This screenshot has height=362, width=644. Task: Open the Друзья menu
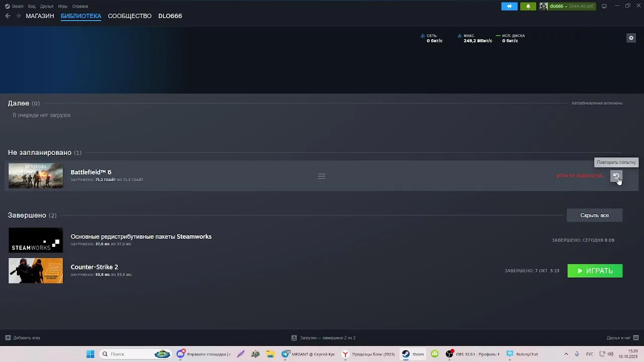(47, 6)
